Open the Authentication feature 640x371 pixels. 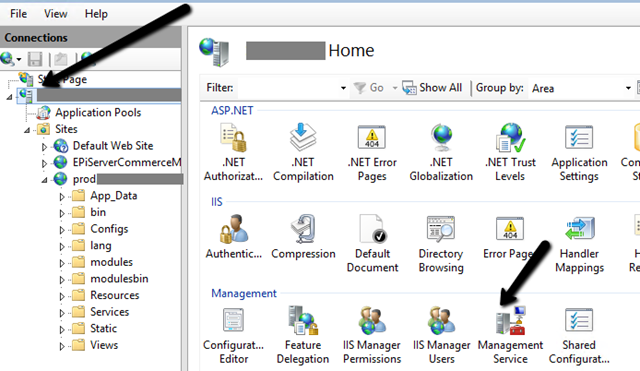click(x=233, y=238)
